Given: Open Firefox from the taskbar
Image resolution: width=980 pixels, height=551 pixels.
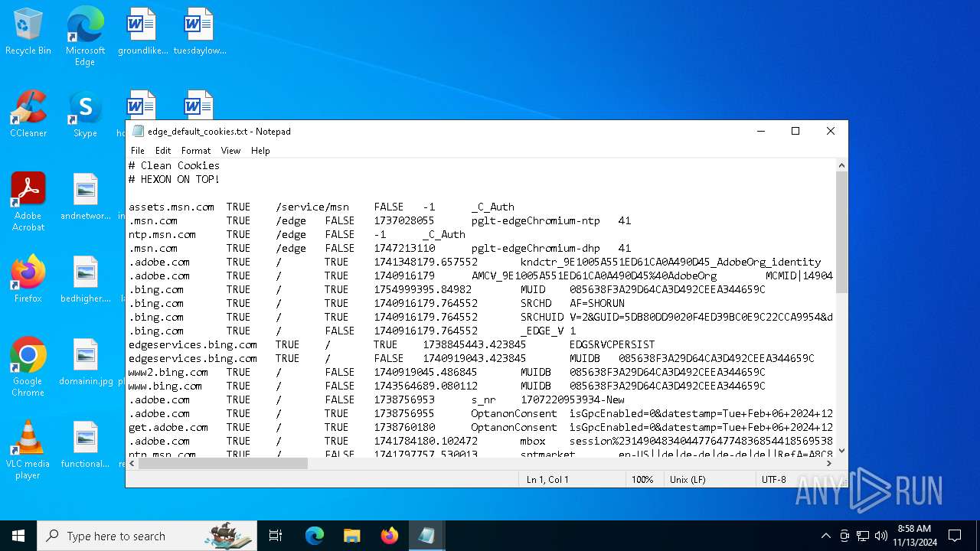Looking at the screenshot, I should point(389,536).
